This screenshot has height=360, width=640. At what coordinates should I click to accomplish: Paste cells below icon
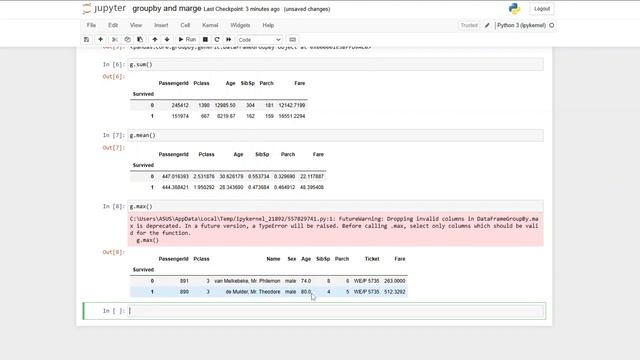pos(140,40)
